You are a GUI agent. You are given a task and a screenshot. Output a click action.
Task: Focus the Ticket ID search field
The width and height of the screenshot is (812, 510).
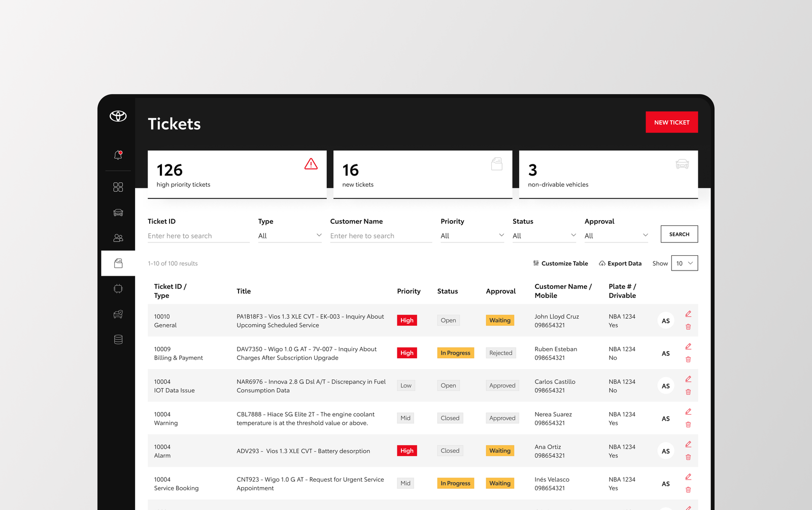pos(198,236)
